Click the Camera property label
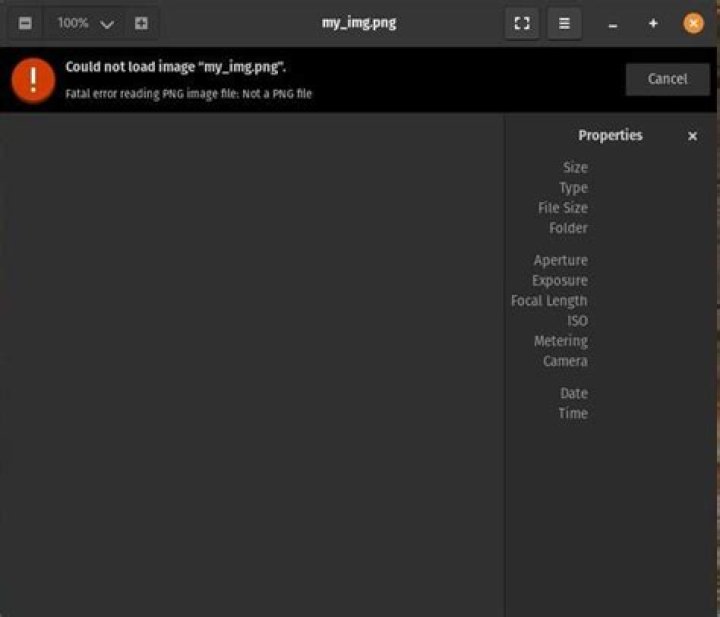The height and width of the screenshot is (617, 720). click(x=565, y=361)
